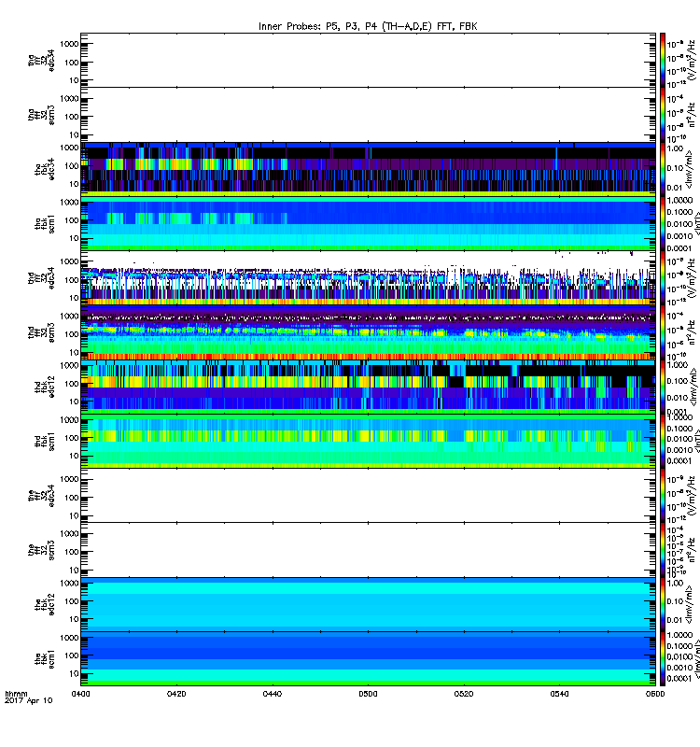Click the "tha fbk edc34" y-axis label
The image size is (700, 747).
(x=45, y=169)
